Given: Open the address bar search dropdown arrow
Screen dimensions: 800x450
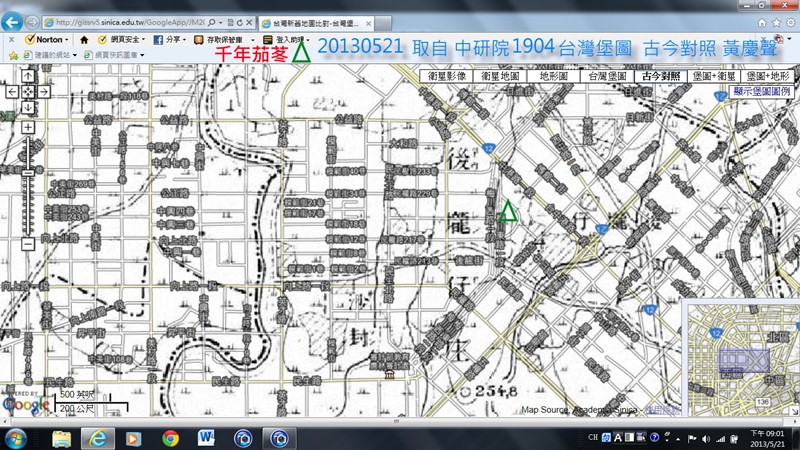Looking at the screenshot, I should tap(220, 22).
